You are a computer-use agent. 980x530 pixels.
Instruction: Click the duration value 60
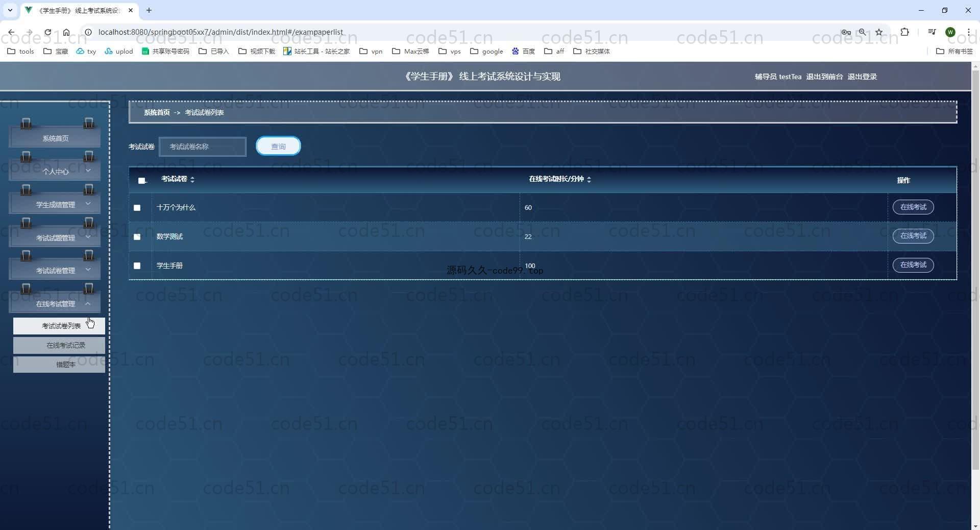pyautogui.click(x=528, y=207)
